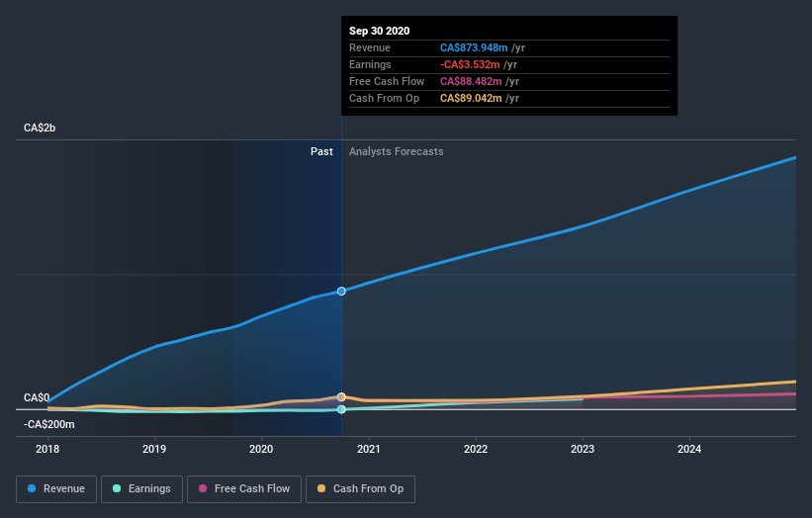Toggle the Revenue series legend button

[56, 489]
